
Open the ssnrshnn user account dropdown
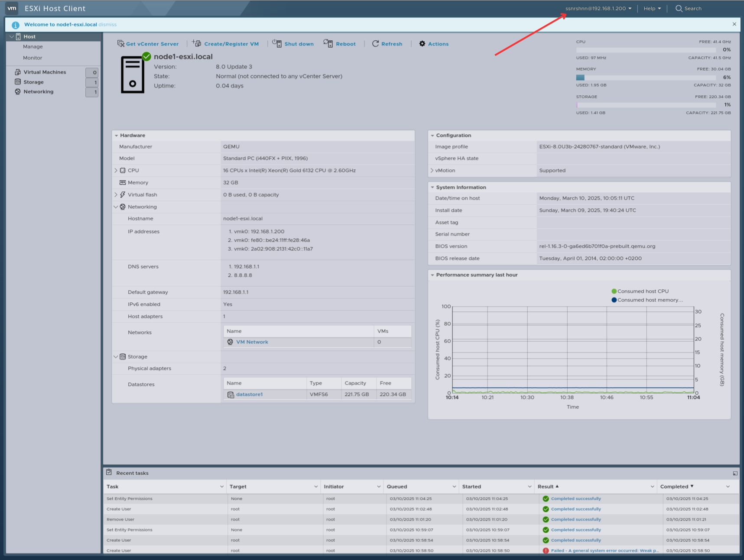click(x=598, y=9)
